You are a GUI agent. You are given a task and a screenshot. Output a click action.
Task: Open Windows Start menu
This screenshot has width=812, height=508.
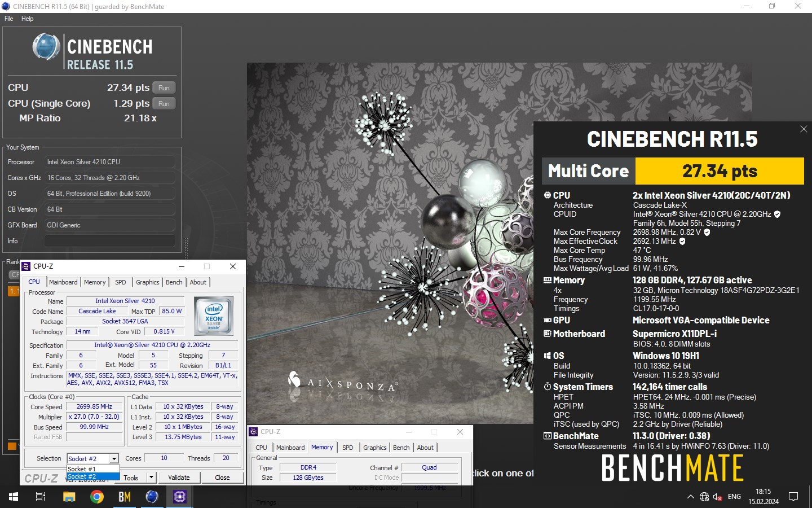click(14, 497)
